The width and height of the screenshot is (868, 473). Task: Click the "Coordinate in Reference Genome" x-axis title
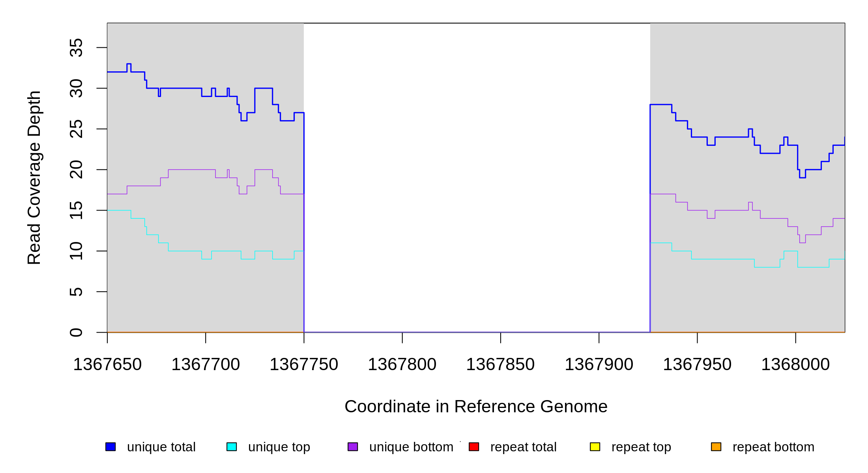(476, 406)
